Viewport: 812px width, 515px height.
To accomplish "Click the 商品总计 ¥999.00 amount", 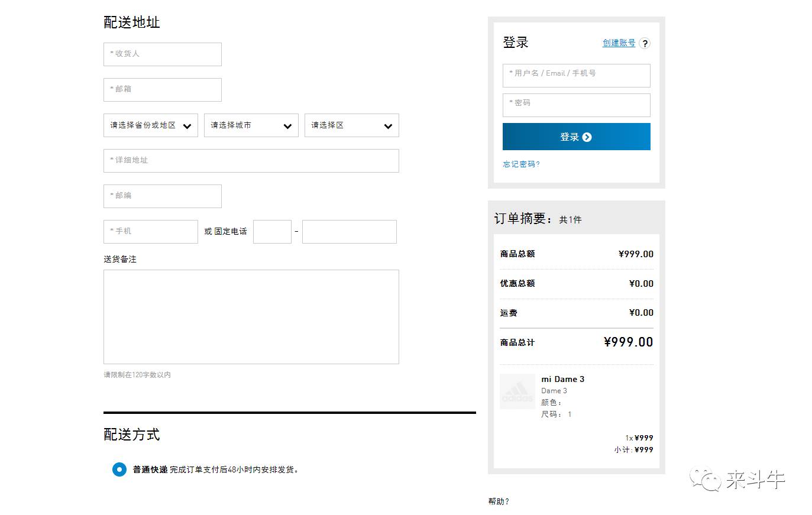I will 628,342.
